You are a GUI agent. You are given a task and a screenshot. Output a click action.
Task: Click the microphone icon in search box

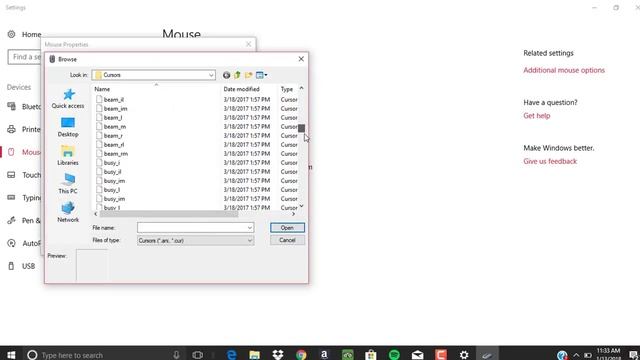point(176,355)
